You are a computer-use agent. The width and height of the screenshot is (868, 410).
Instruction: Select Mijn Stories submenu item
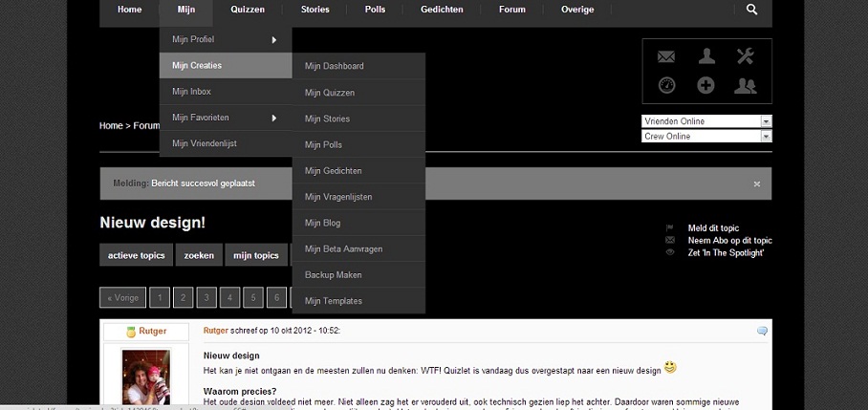point(358,119)
